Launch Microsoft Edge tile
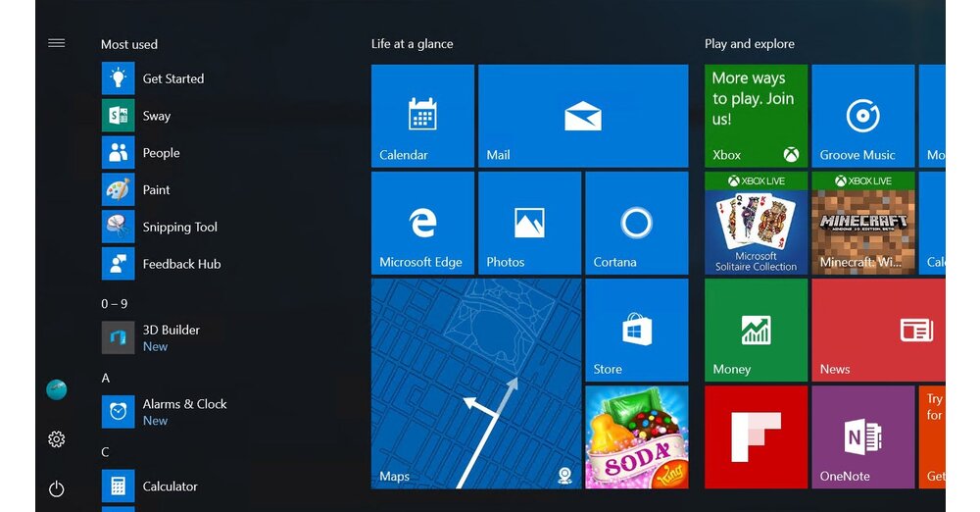The height and width of the screenshot is (512, 980). click(422, 223)
